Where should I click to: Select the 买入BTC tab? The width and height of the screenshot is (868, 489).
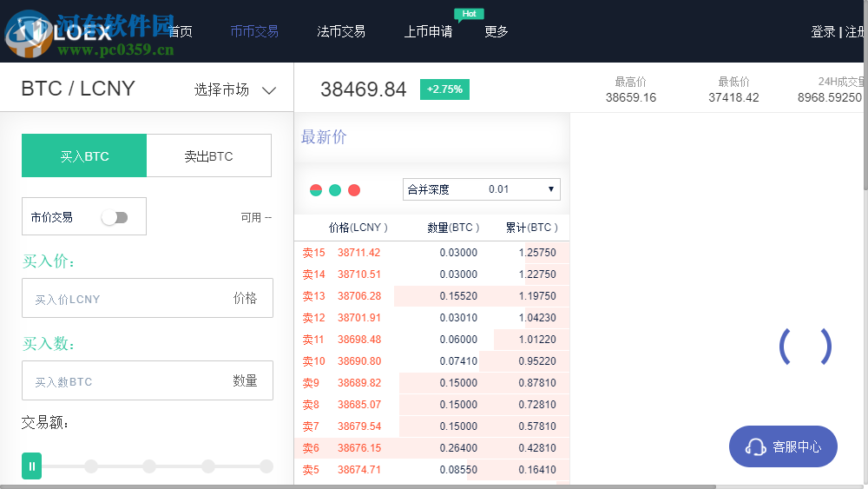pos(84,155)
